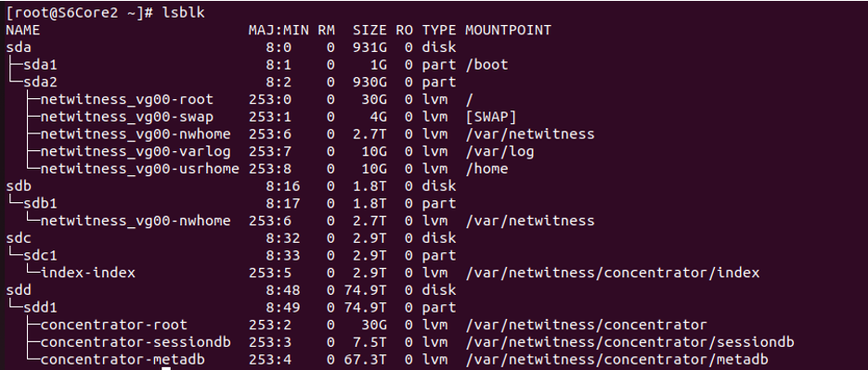Select the sdc1 partition entry
868x370 pixels.
[x=40, y=255]
